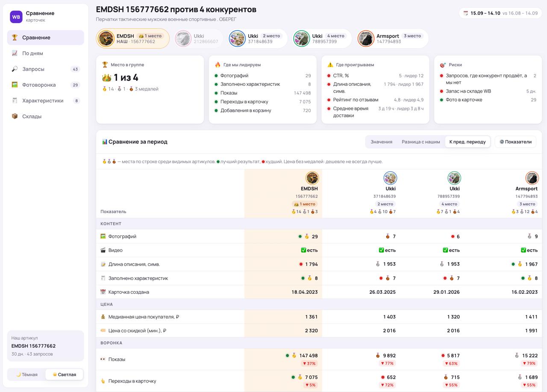Screen dimensions: 547x392
Task: Click the Сравнение за период chart icon
Action: [105, 142]
